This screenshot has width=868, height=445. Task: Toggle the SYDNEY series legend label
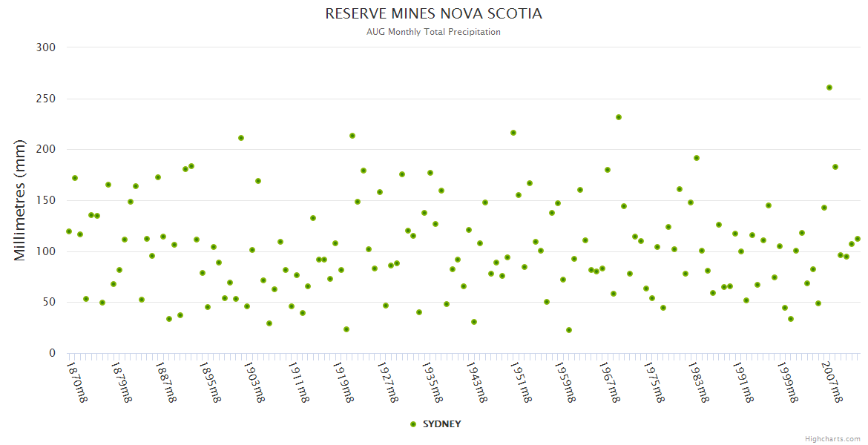coord(441,424)
